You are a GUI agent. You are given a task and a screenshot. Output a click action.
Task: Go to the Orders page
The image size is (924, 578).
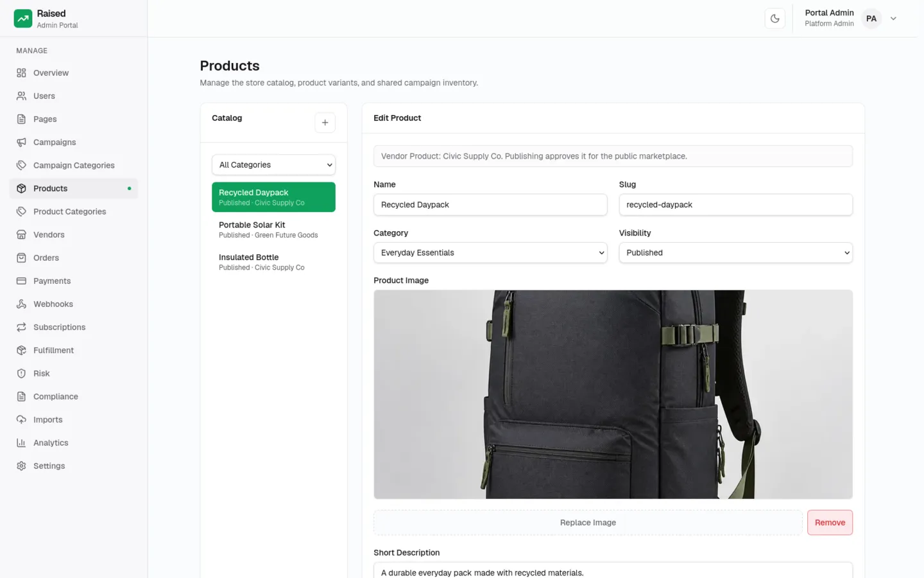74,258
